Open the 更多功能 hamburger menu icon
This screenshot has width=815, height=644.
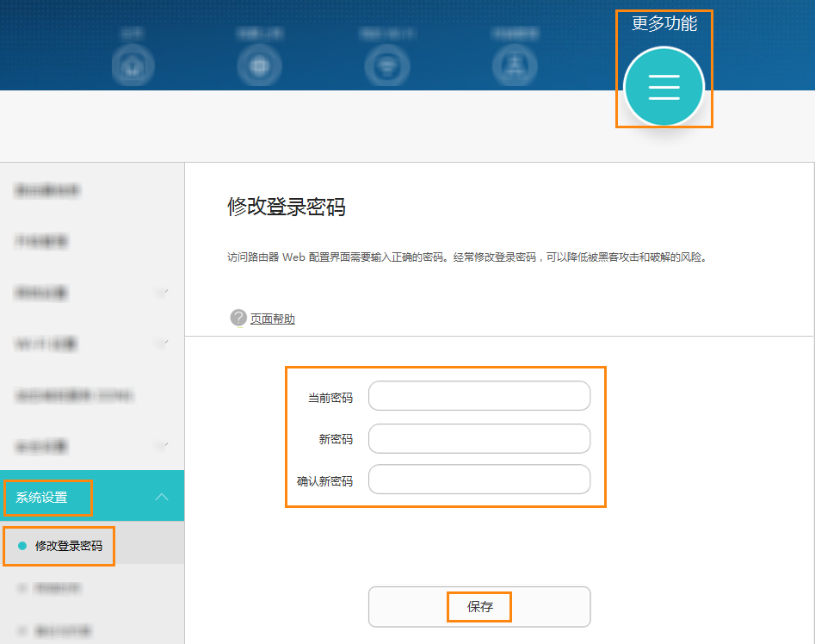click(664, 87)
